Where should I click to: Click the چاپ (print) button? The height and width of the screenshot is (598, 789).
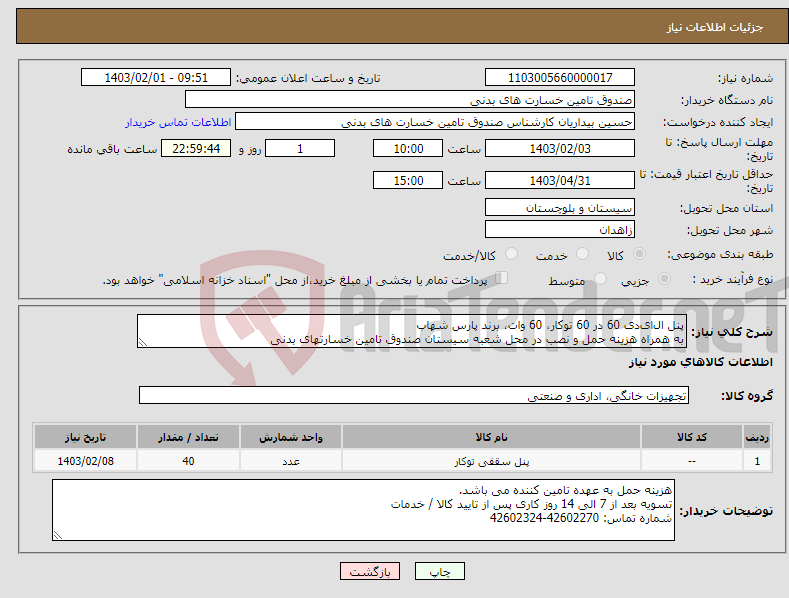pyautogui.click(x=439, y=571)
